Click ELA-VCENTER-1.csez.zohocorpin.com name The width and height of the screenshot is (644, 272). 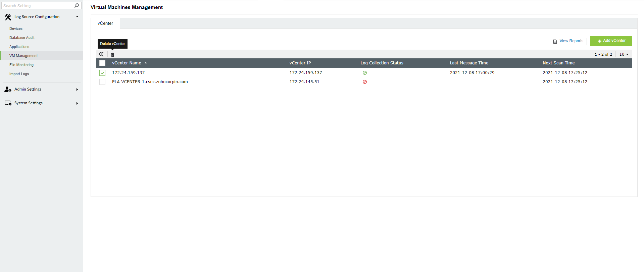[x=150, y=82]
